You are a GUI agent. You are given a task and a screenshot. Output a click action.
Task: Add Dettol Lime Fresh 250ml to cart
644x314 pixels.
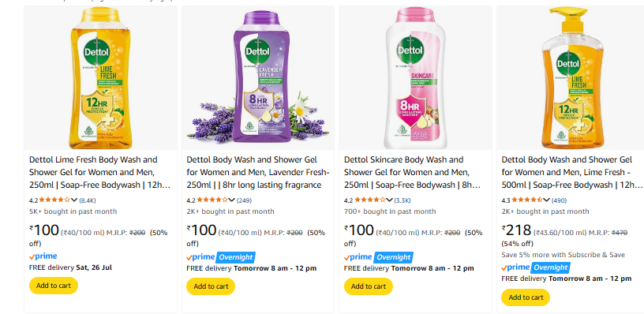pyautogui.click(x=54, y=286)
